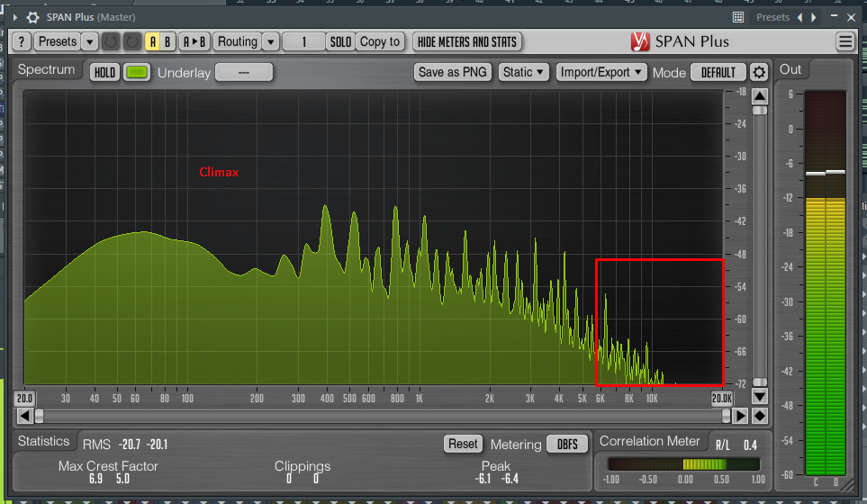This screenshot has height=504, width=867.
Task: Toggle the green spectrum enable button
Action: coord(137,72)
